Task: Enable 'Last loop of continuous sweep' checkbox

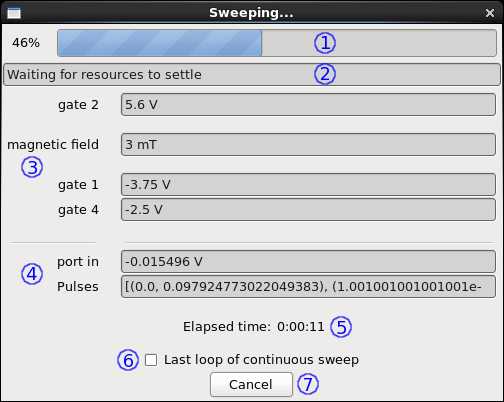Action: pyautogui.click(x=151, y=360)
